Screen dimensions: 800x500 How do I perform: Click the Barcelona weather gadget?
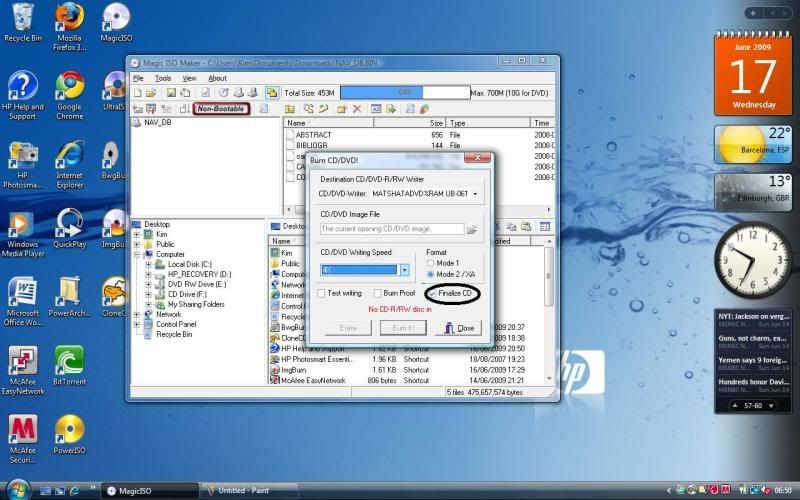coord(754,144)
